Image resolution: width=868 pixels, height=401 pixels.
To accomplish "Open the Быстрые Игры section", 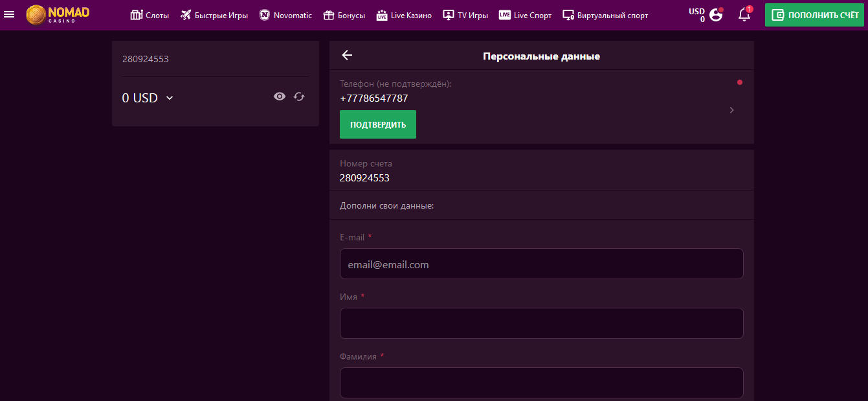I will pyautogui.click(x=214, y=15).
